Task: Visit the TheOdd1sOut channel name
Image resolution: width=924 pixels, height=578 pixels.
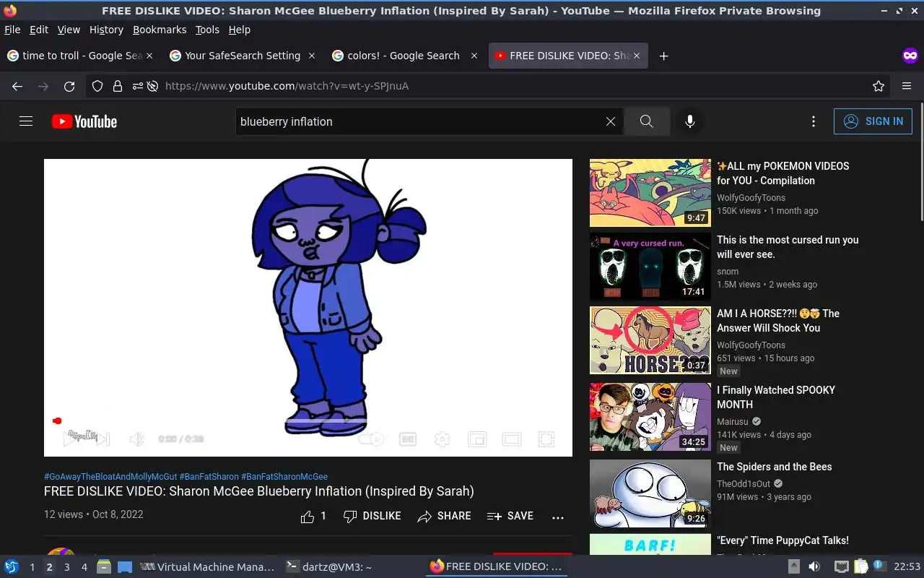Action: click(x=744, y=484)
